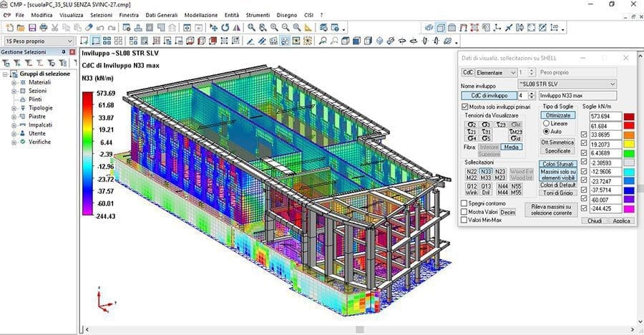Screen dimensions: 644x335
Task: Close the Gestione Selezioni panel
Action: [x=72, y=52]
